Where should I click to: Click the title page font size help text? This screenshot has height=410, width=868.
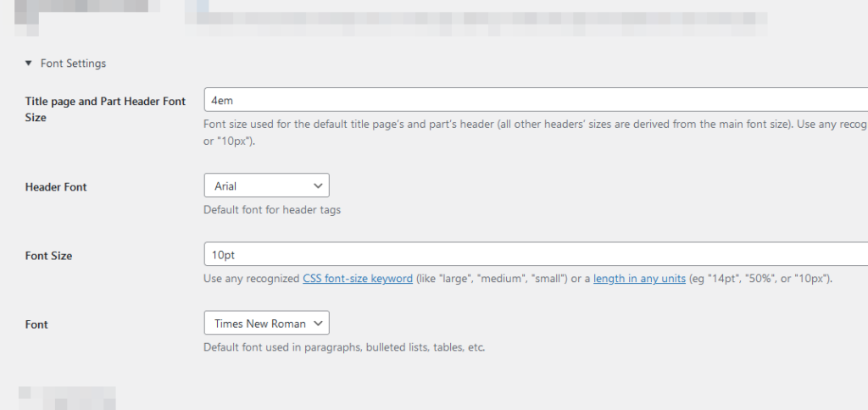534,124
